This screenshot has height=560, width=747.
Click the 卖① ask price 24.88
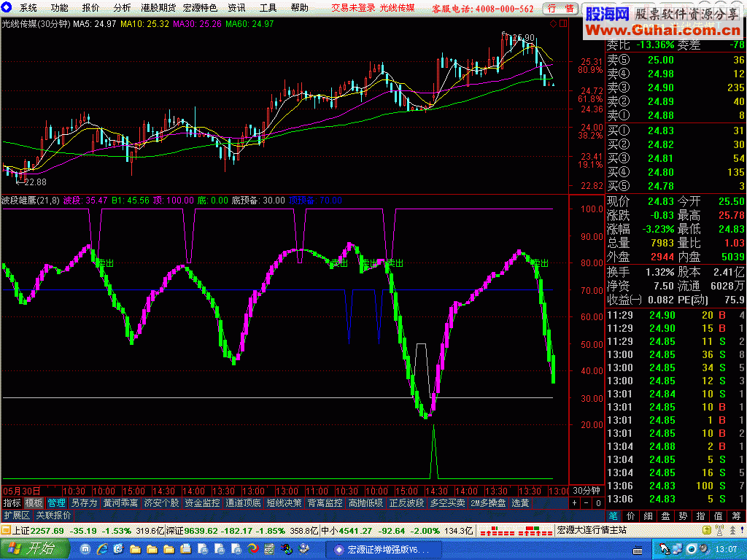point(661,116)
